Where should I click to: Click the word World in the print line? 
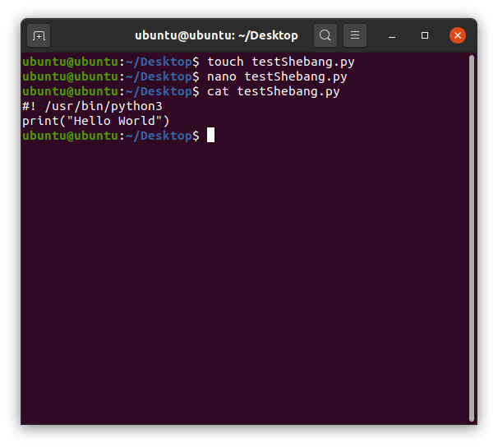click(136, 121)
